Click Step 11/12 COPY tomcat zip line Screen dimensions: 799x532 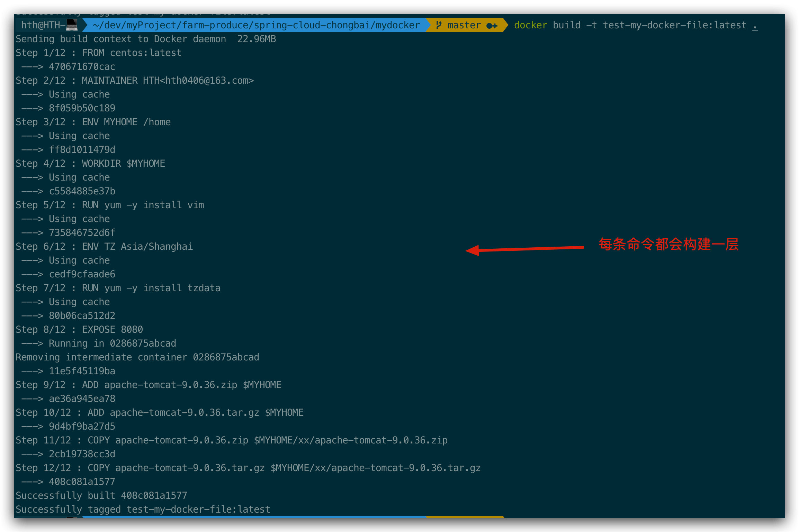pyautogui.click(x=232, y=440)
